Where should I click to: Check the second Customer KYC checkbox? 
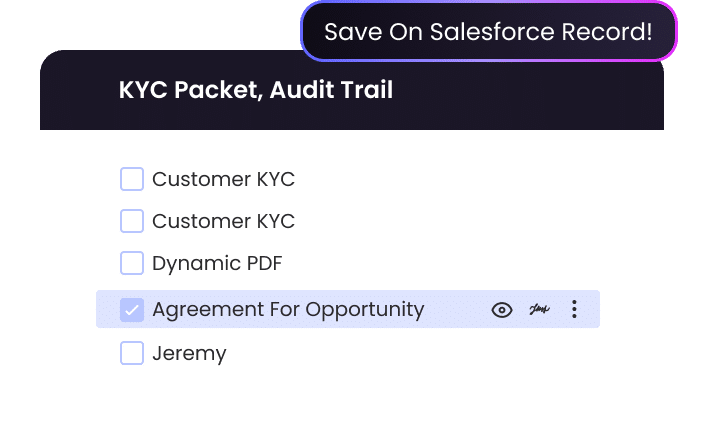tap(132, 221)
